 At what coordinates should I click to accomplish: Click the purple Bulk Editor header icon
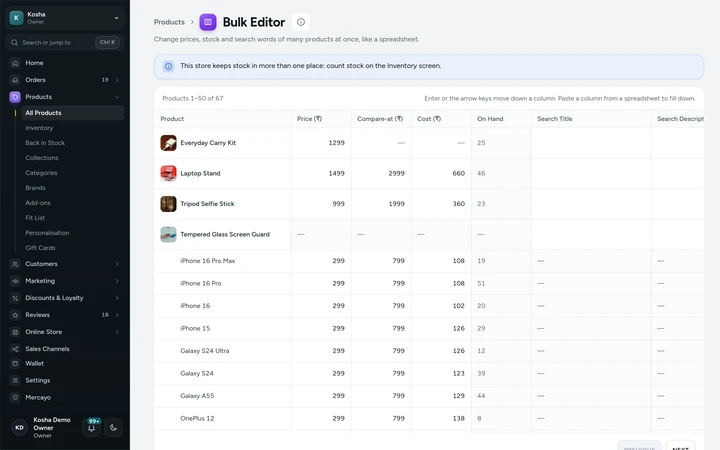(208, 22)
